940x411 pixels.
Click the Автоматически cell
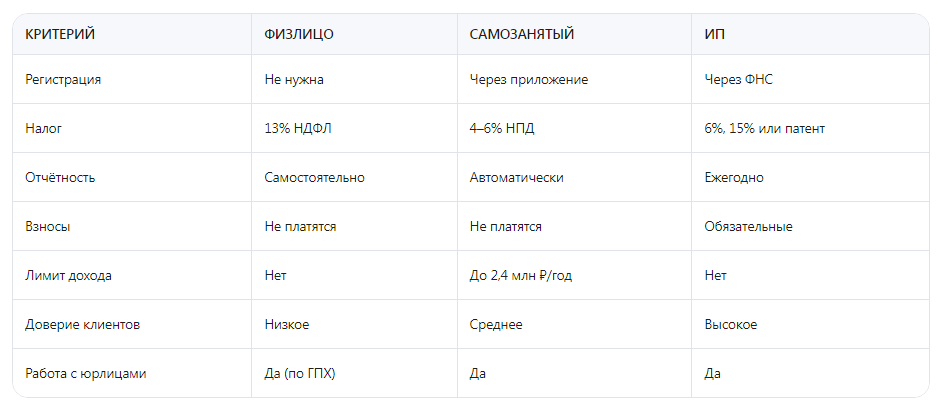tap(517, 178)
